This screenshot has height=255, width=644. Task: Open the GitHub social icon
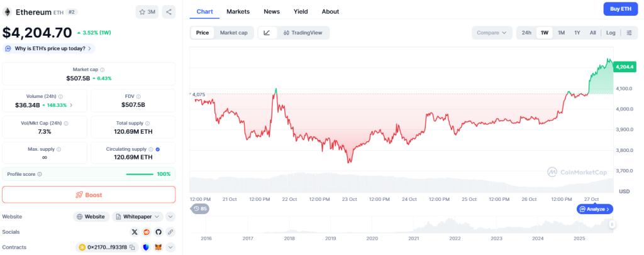158,232
